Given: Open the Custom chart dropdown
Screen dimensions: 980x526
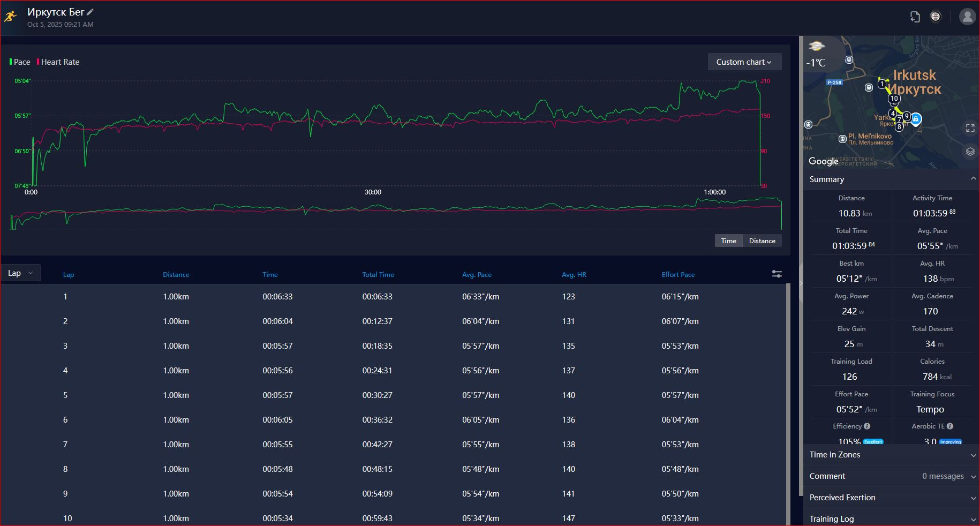Looking at the screenshot, I should pyautogui.click(x=744, y=62).
